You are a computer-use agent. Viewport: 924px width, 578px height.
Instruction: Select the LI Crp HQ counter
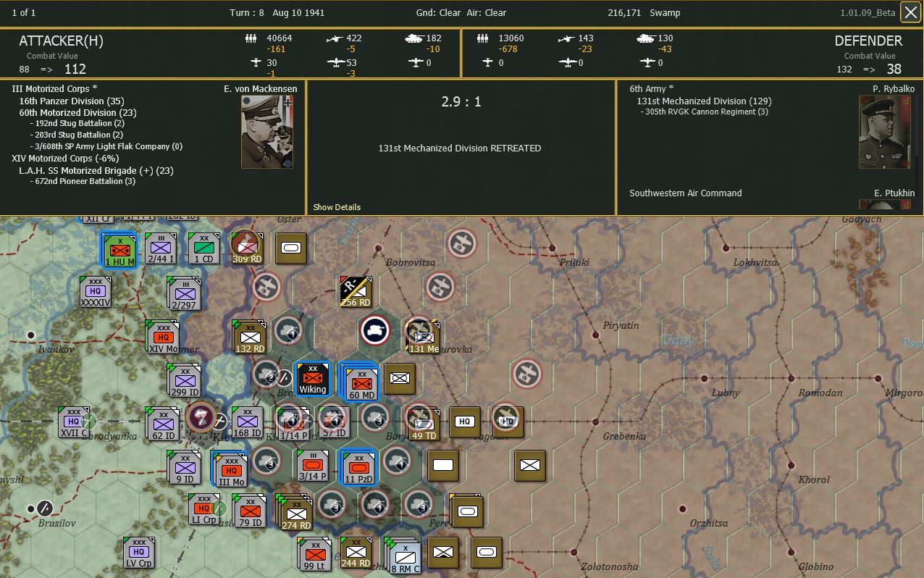pos(205,509)
